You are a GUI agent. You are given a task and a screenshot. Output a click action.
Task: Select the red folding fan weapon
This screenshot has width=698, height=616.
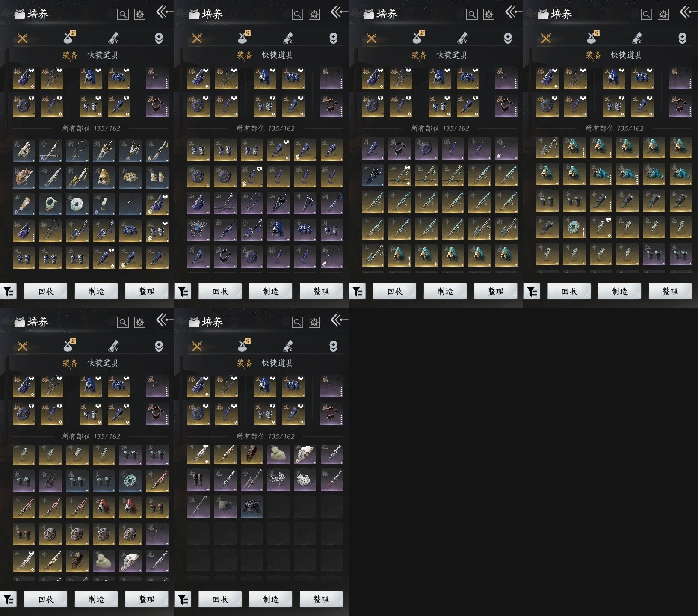(x=24, y=177)
